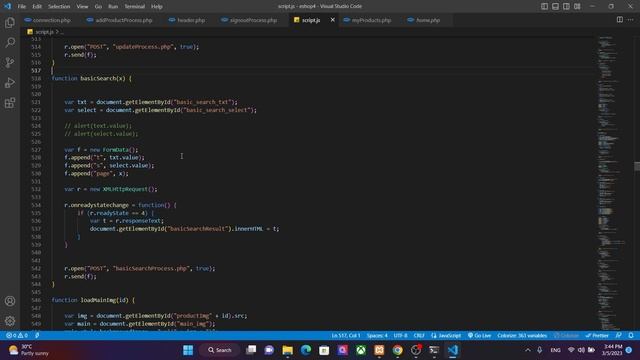Click ENG language indicator
The height and width of the screenshot is (360, 640).
pos(556,350)
